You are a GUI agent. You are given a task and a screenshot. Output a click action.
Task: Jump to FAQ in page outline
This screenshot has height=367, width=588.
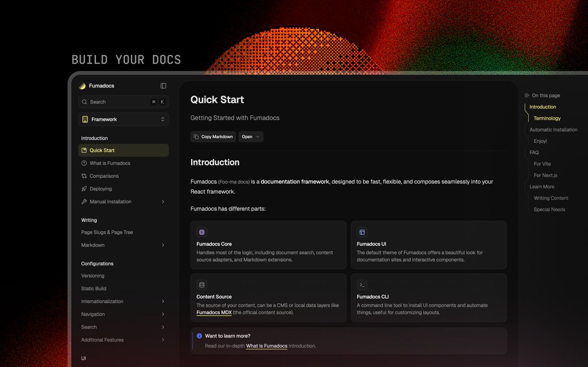[x=534, y=153]
